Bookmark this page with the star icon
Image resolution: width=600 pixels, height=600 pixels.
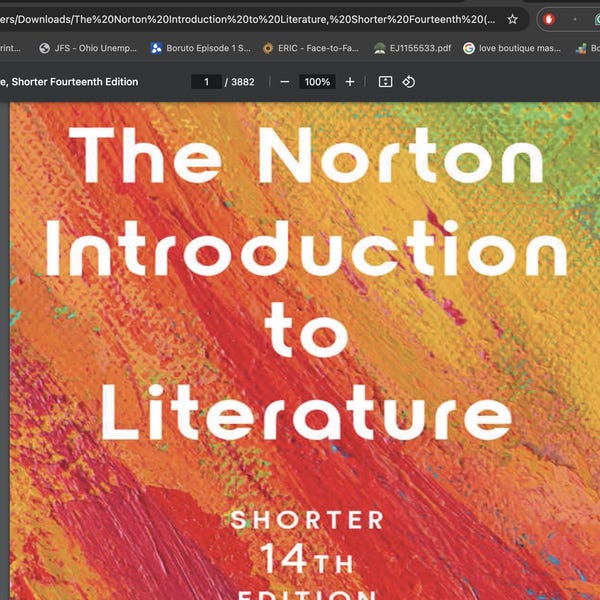pos(512,19)
